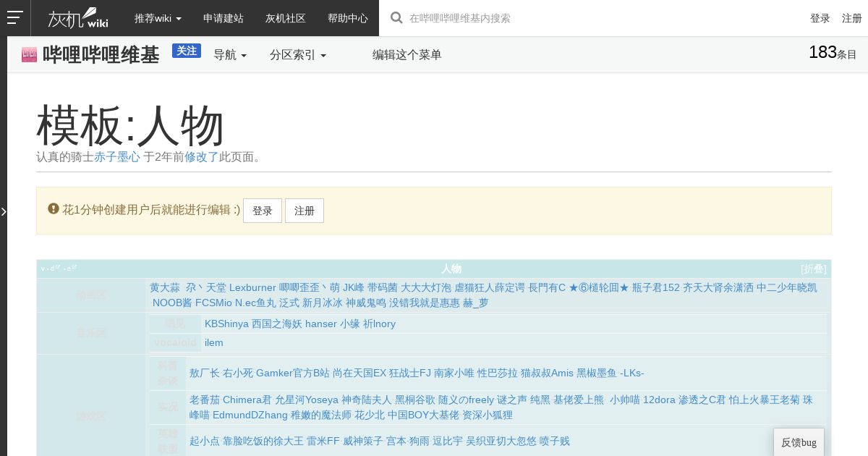Open user link 赤子墨心

coord(117,156)
